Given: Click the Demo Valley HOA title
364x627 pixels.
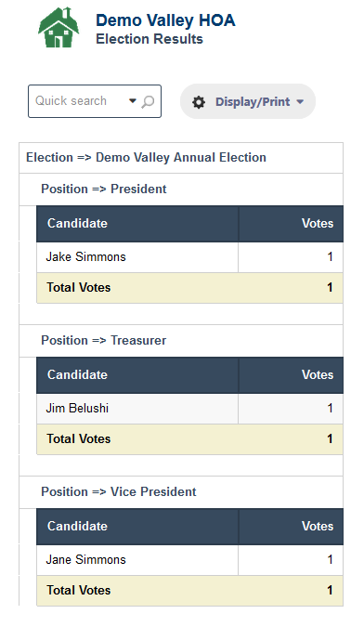Looking at the screenshot, I should point(165,20).
